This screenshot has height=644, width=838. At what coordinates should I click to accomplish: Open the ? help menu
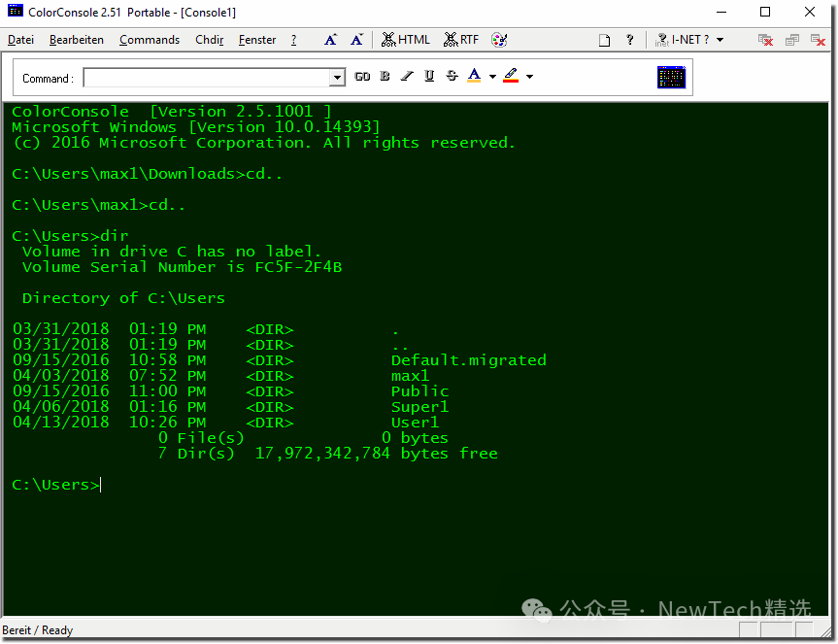tap(293, 40)
